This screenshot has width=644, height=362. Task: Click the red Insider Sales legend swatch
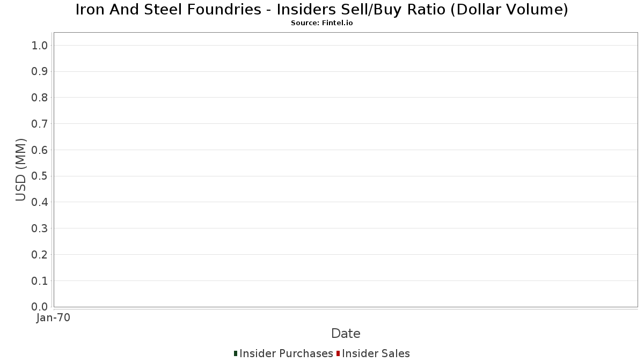pos(338,353)
